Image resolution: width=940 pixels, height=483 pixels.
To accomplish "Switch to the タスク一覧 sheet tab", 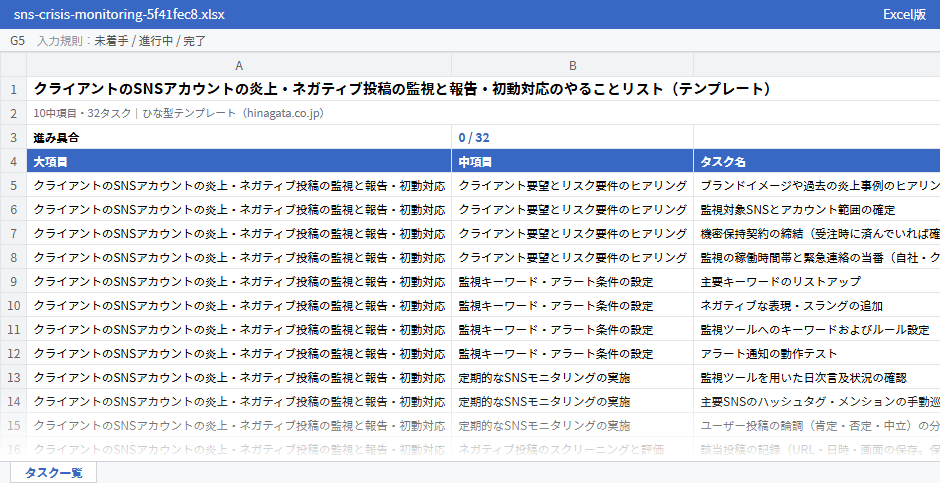I will point(53,472).
